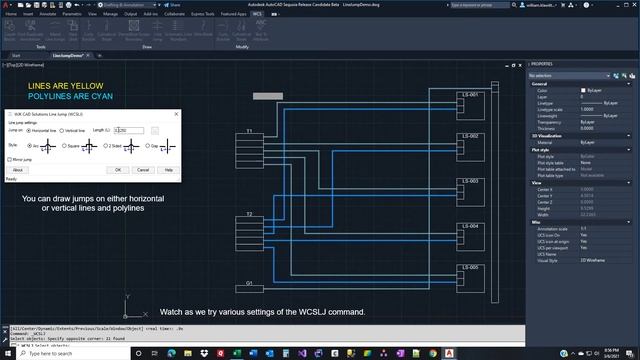
Task: Select the Horizontal line radio button
Action: 29,131
